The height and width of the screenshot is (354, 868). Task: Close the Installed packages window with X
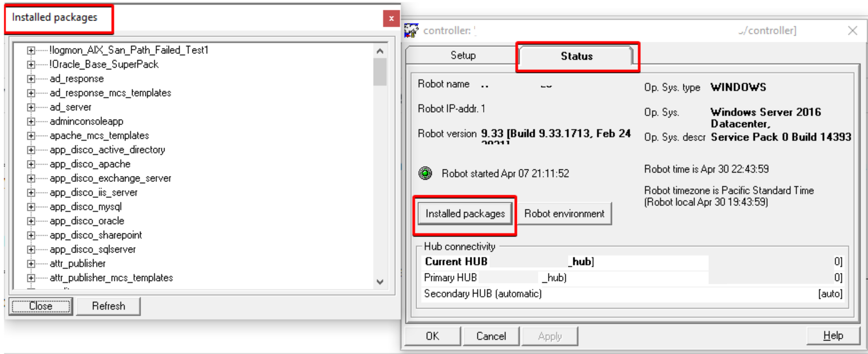coord(391,19)
